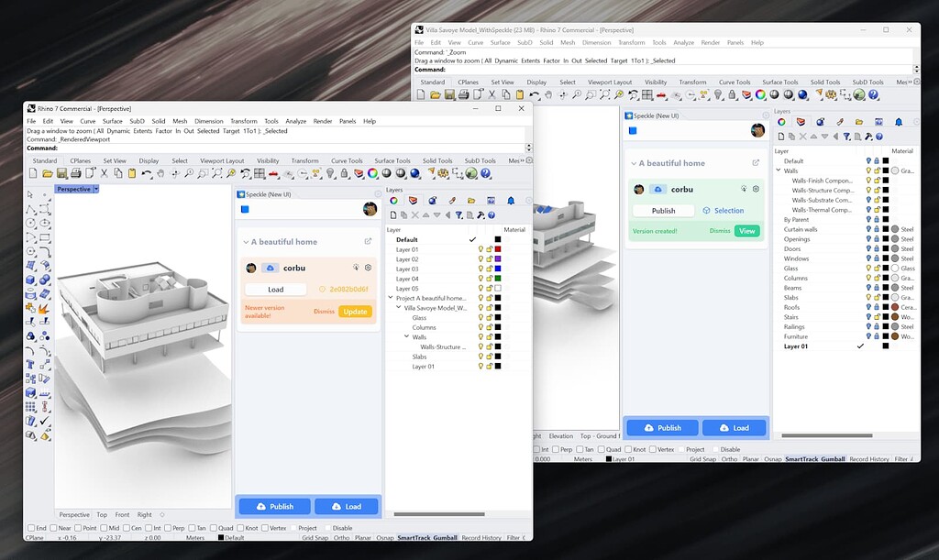Viewport: 939px width, 560px height.
Task: Click the four-viewport layout icon in front window
Action: click(x=260, y=173)
